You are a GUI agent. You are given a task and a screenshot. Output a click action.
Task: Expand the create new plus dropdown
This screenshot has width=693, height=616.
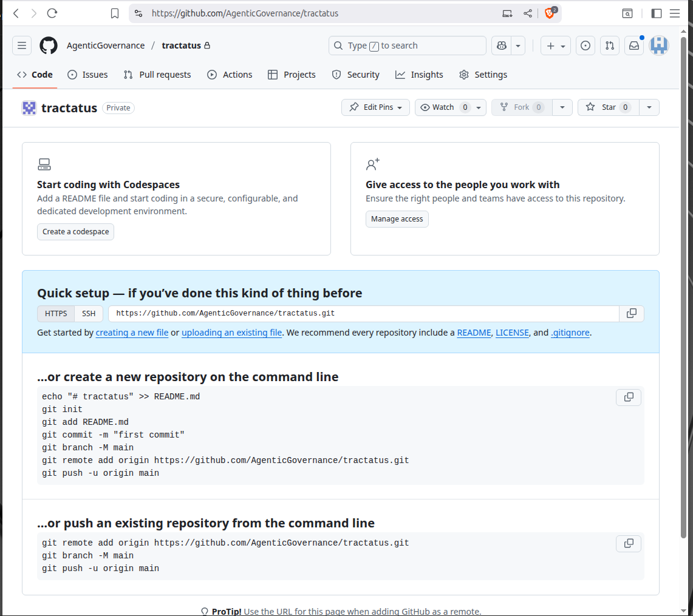[556, 46]
